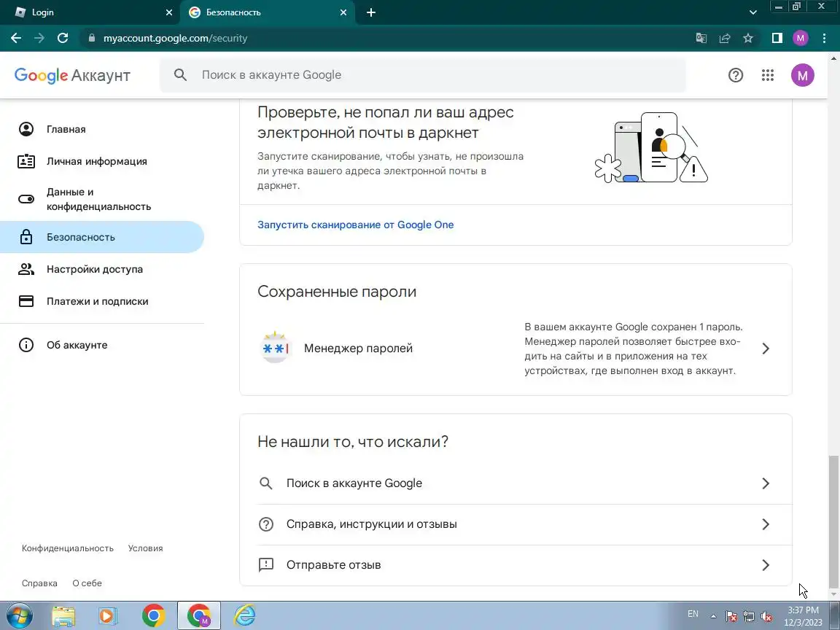
Task: Expand the Отправьте отзыв chevron
Action: coord(766,564)
